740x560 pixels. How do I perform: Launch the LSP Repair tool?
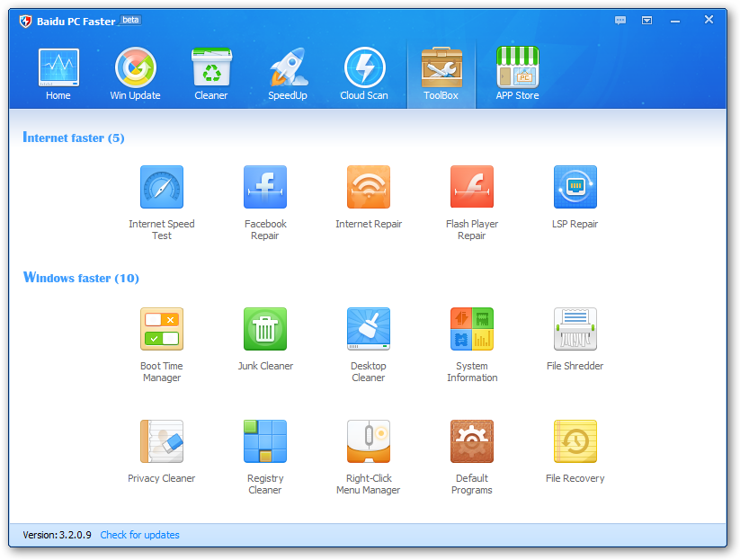[575, 197]
